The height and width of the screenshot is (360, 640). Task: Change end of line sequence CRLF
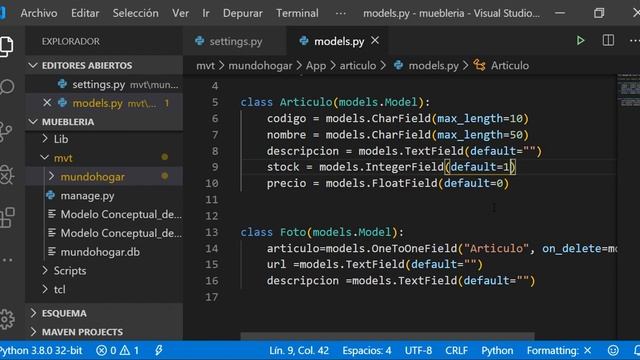tap(456, 351)
